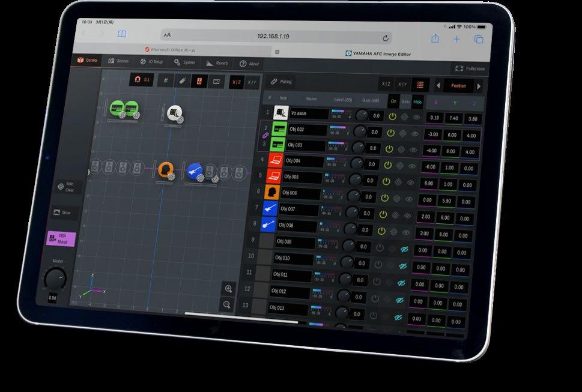The image size is (582, 392).
Task: Toggle the orange speaker display icon
Action: click(x=199, y=81)
